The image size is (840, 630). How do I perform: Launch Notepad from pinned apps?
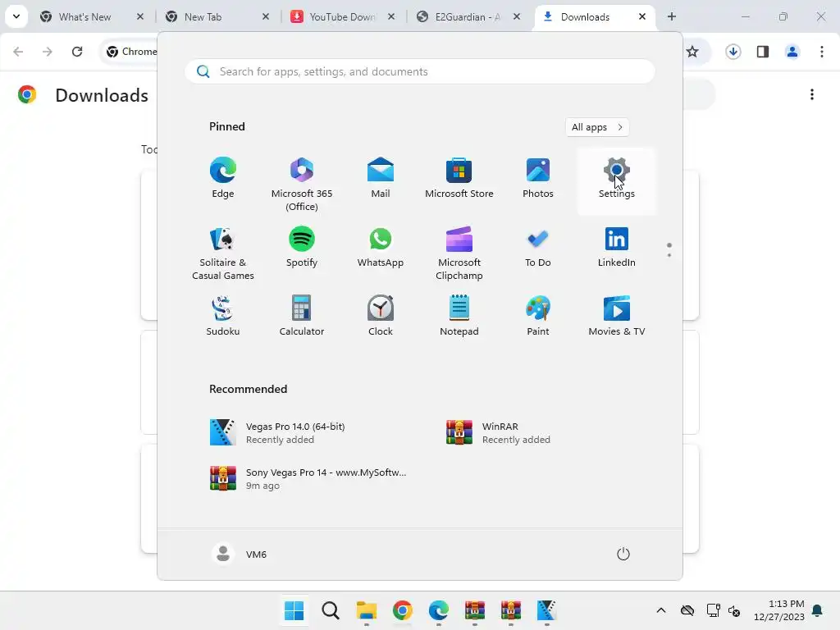459,316
